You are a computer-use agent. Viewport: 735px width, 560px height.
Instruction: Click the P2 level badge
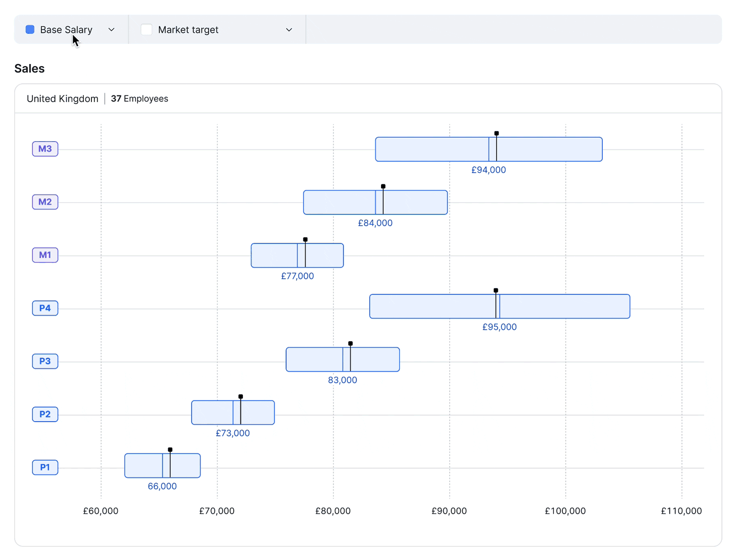[45, 414]
